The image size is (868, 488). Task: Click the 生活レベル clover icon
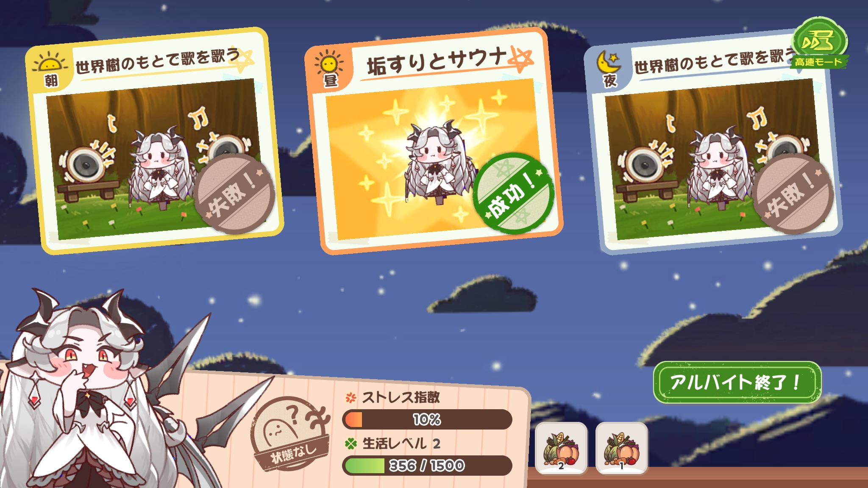tap(351, 444)
